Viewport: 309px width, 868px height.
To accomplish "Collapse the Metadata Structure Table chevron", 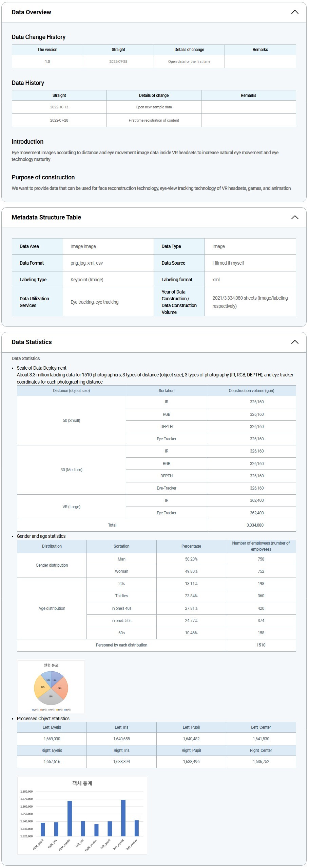I will click(x=294, y=217).
